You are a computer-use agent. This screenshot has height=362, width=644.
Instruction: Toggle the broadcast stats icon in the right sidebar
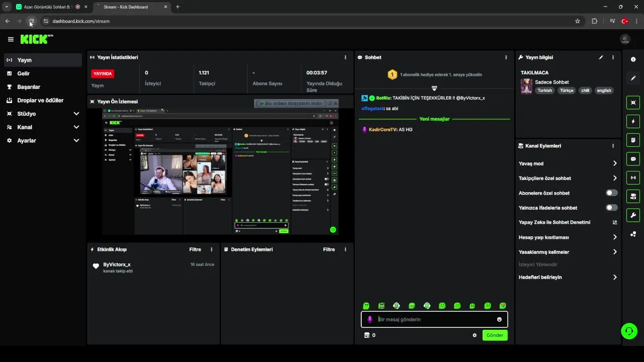pyautogui.click(x=633, y=177)
